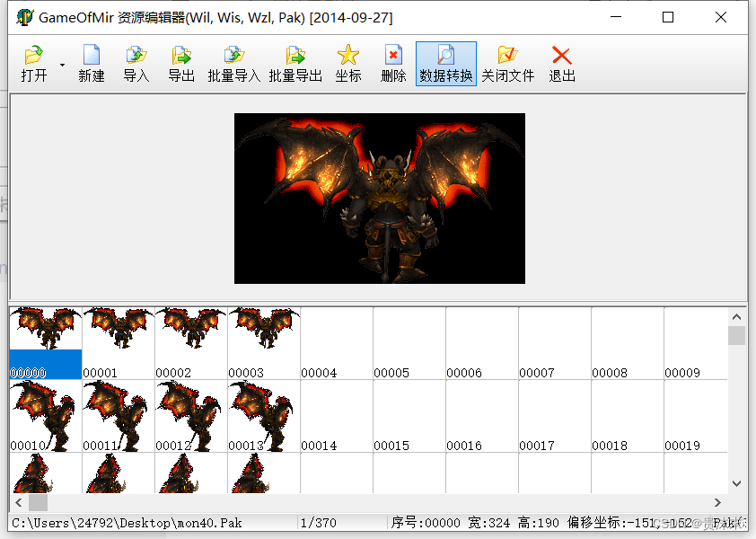Click the horizontal scrollbar right arrow
The width and height of the screenshot is (756, 539).
tap(716, 504)
